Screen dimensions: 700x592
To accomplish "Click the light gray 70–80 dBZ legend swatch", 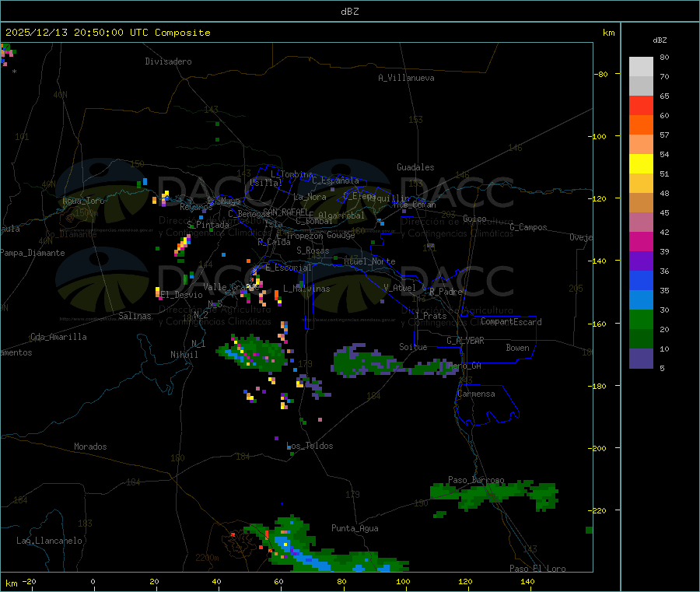I will tap(641, 67).
